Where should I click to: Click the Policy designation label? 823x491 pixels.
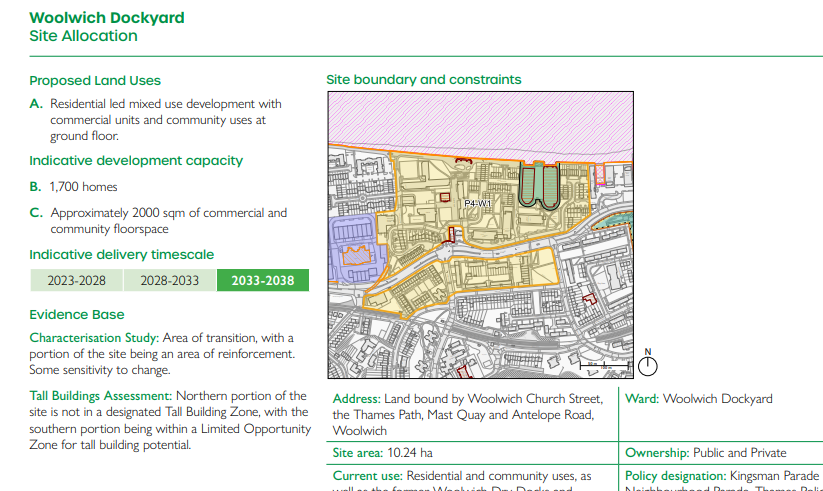click(676, 476)
